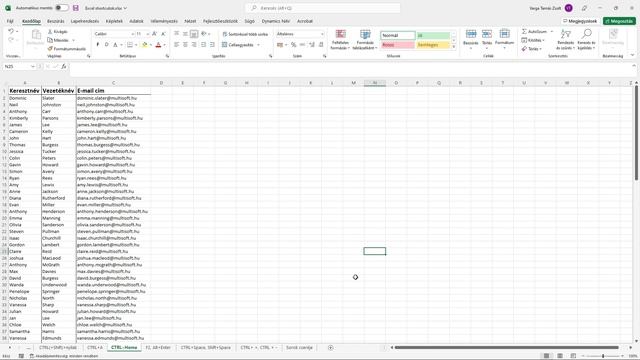The width and height of the screenshot is (640, 360).
Task: Apply the Rossz cell style
Action: 398,45
